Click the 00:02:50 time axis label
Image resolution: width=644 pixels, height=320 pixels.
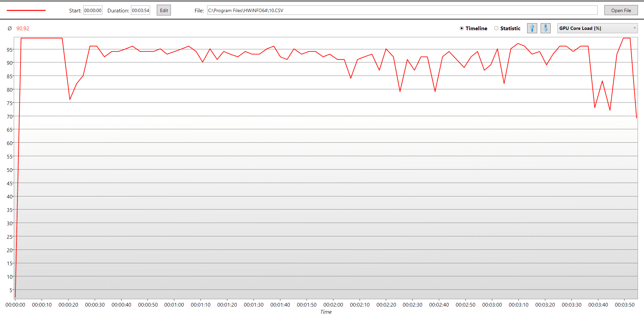click(x=466, y=305)
